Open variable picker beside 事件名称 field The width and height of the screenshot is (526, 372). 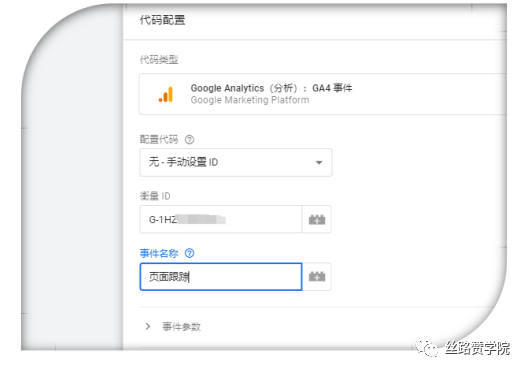pos(317,277)
